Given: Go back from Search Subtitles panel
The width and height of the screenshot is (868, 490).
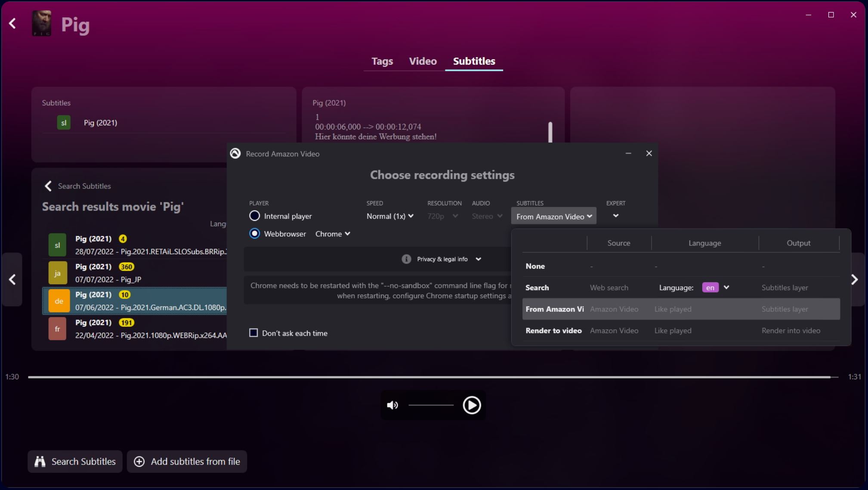Looking at the screenshot, I should [48, 186].
